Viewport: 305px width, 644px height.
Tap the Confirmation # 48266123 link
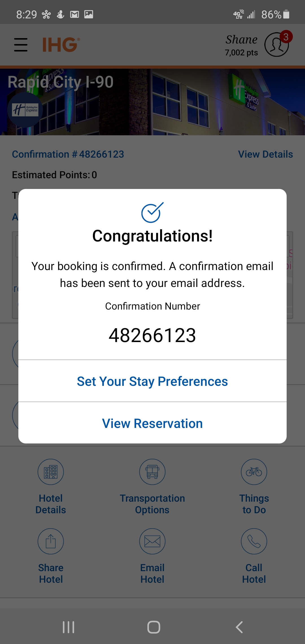68,154
